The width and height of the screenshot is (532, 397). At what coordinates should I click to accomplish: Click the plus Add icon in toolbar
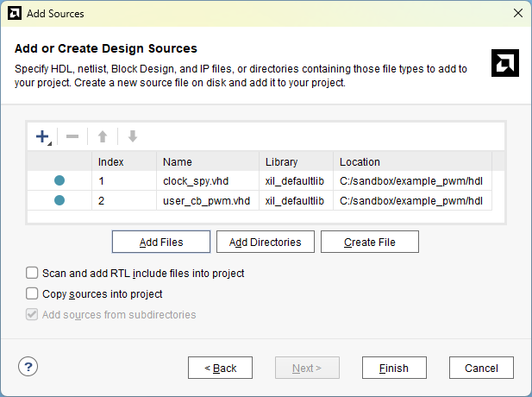[x=42, y=136]
